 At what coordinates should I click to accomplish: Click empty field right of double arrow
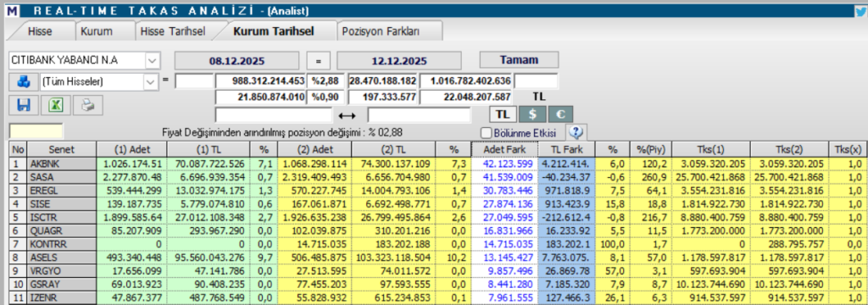tap(419, 115)
